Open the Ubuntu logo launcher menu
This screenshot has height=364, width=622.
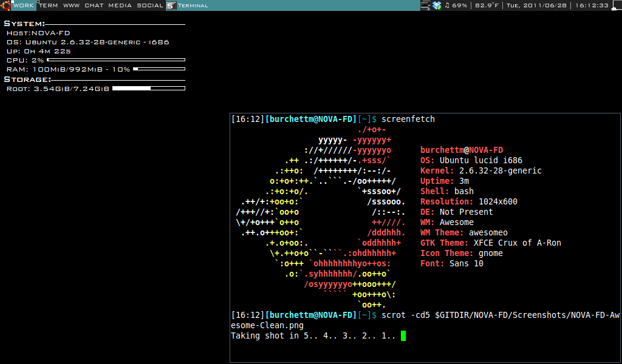tap(5, 5)
